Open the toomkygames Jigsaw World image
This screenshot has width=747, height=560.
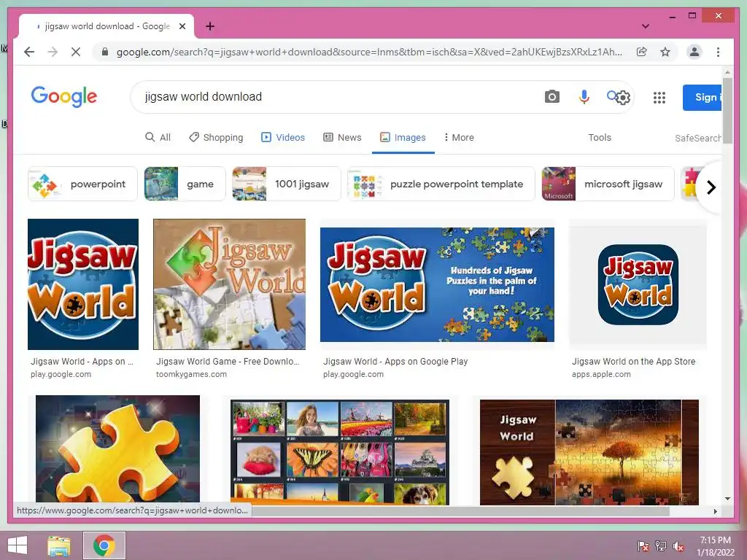(229, 284)
